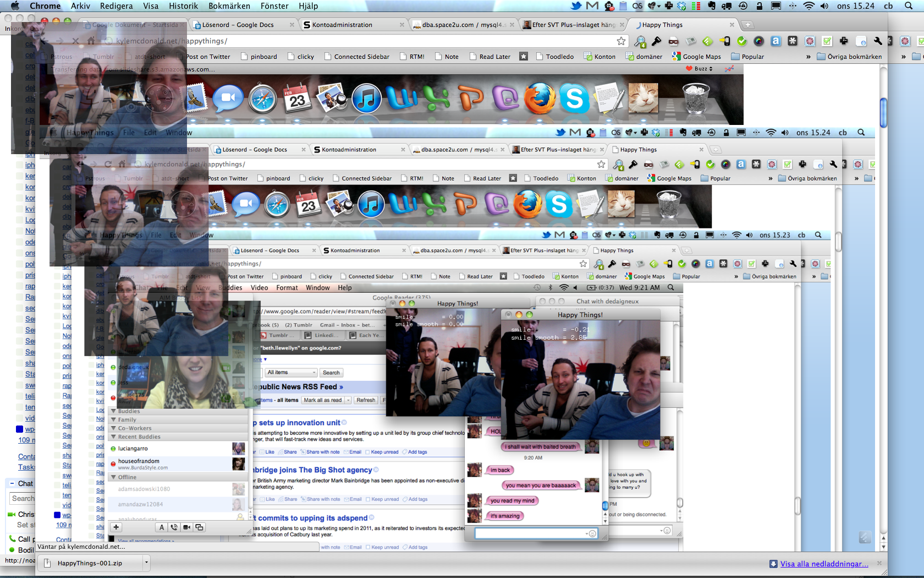Open the 'All items' dropdown in Google Reader
This screenshot has height=578, width=924.
pyautogui.click(x=291, y=373)
